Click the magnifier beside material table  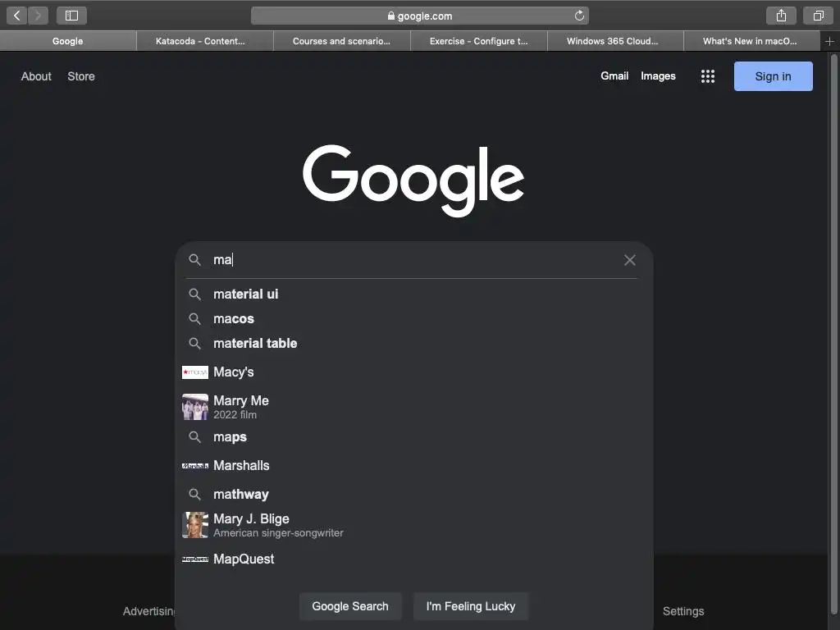click(195, 344)
